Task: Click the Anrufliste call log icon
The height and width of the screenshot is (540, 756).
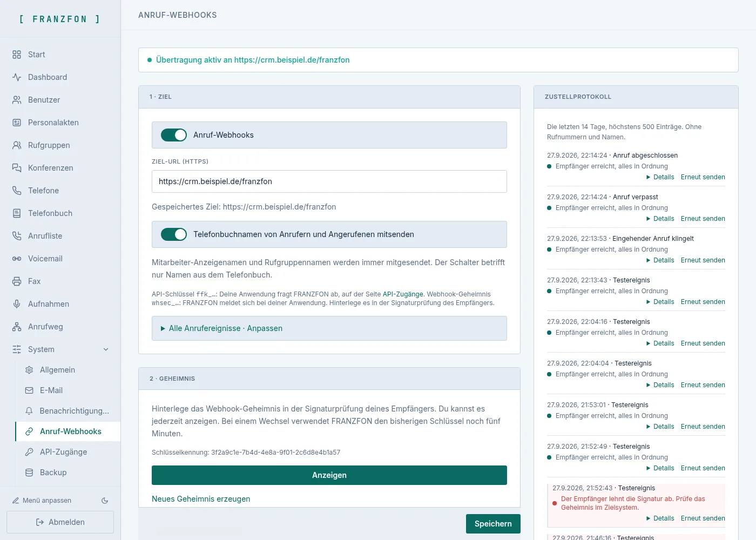Action: [x=17, y=236]
